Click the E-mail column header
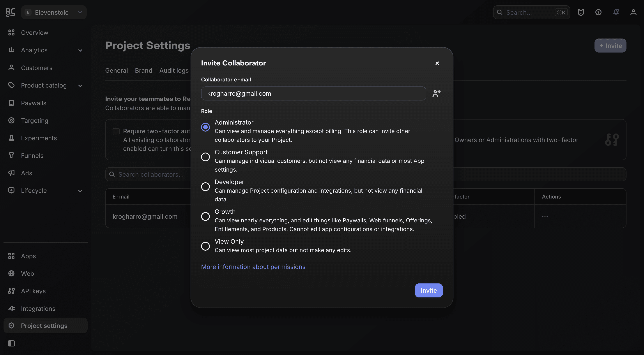The image size is (644, 355). click(121, 197)
